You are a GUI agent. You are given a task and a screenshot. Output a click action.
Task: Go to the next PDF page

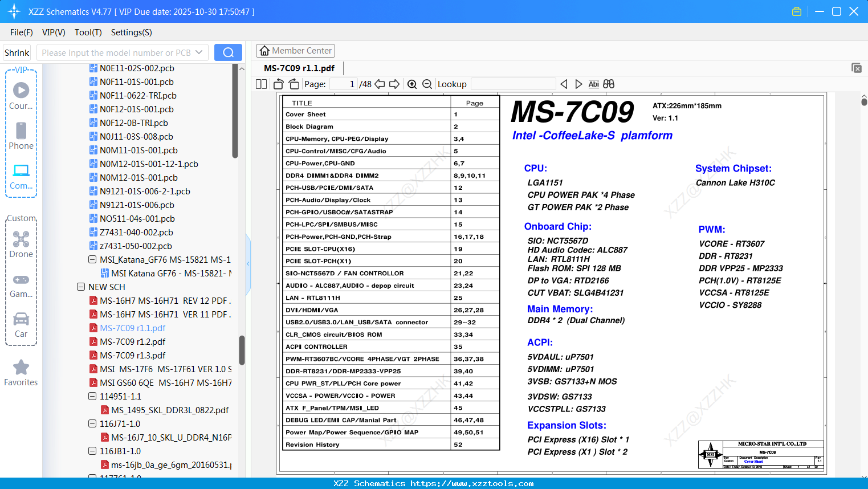(394, 84)
